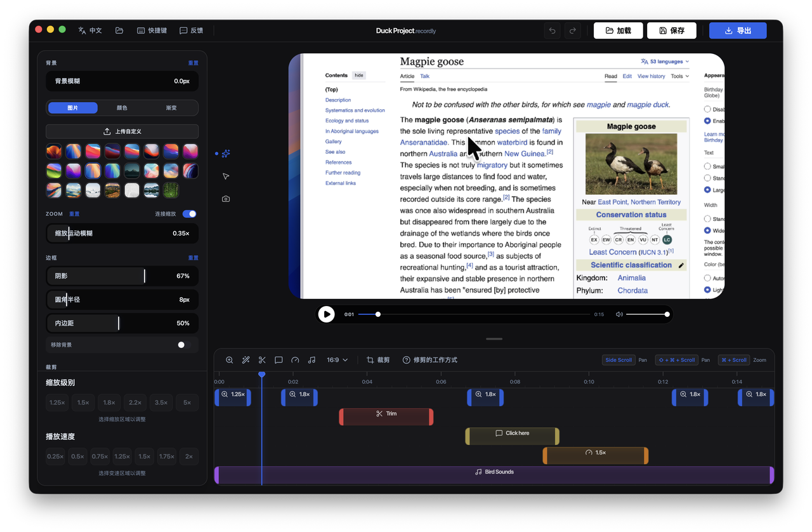
Task: Open the 53 languages dropdown on the Wikipedia page
Action: pyautogui.click(x=663, y=61)
